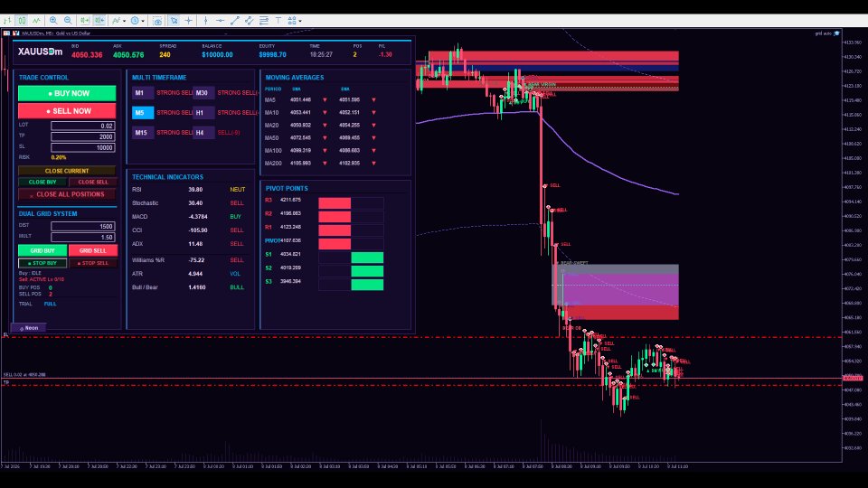Toggle the STOP BUY grid button
Viewport: 868px width, 488px height.
coord(42,263)
